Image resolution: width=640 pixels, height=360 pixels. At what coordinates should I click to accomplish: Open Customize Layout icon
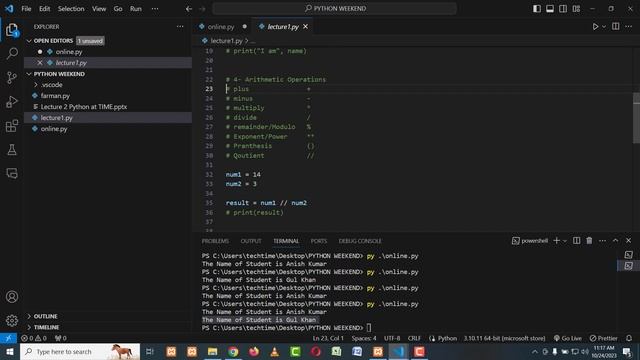click(576, 9)
